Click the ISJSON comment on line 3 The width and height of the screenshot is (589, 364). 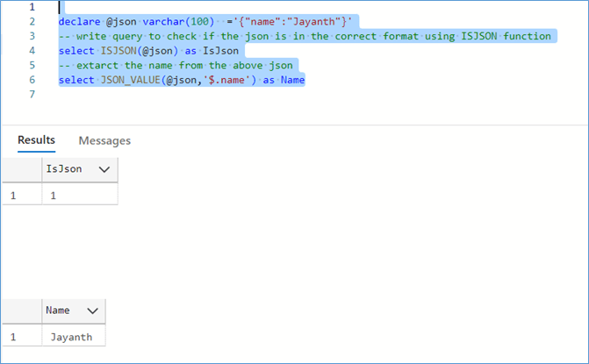(305, 37)
